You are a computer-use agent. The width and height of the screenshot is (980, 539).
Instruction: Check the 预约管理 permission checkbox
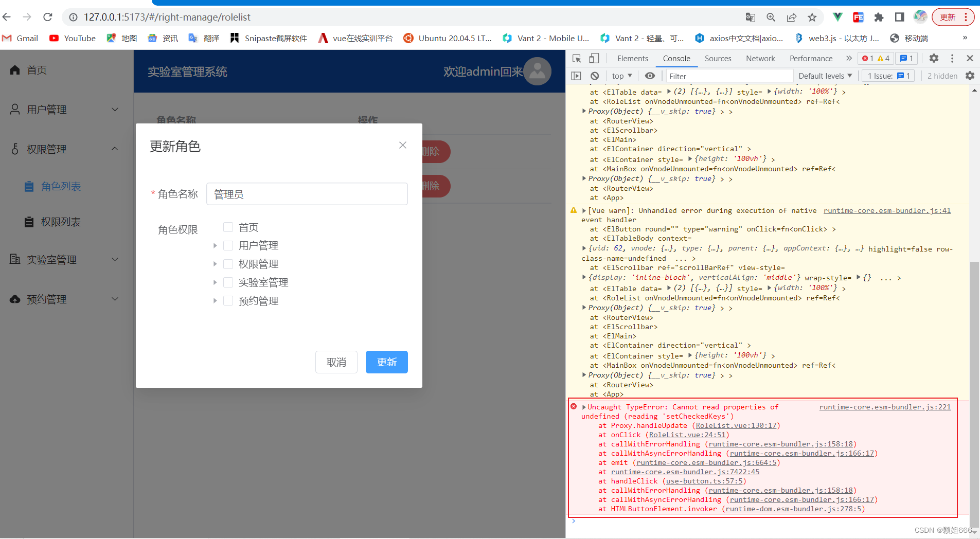tap(228, 300)
